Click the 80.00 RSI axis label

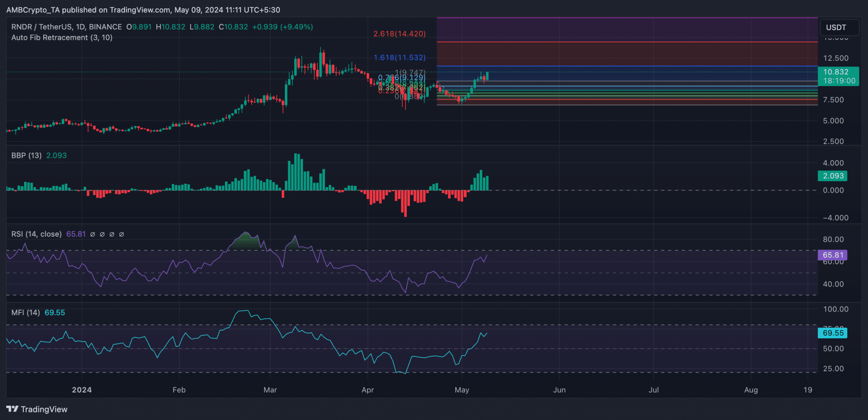click(x=833, y=239)
